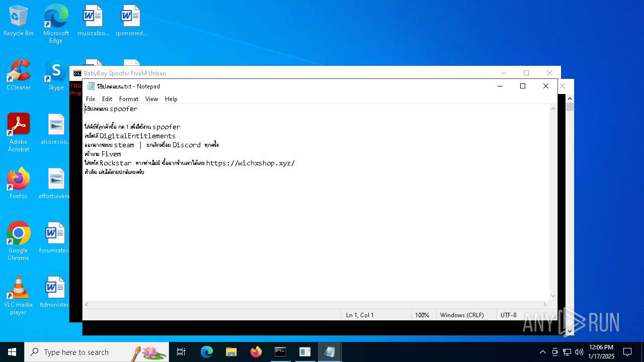
Task: Select the ltdminister Word document icon
Action: (54, 292)
